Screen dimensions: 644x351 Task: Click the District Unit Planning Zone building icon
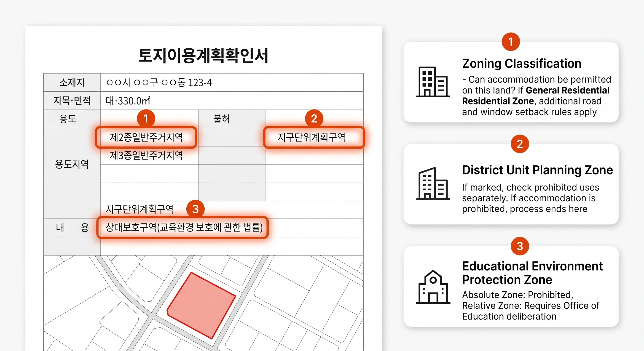(433, 184)
